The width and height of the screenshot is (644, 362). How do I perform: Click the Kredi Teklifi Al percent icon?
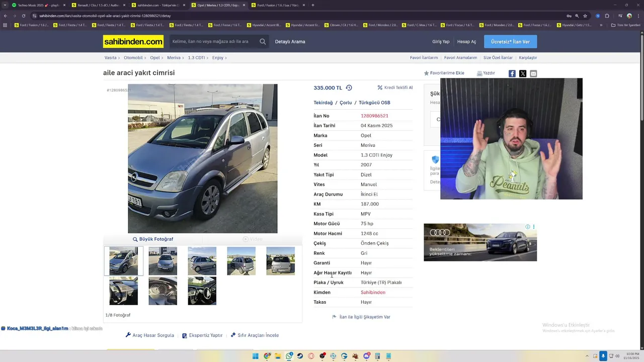tap(380, 87)
